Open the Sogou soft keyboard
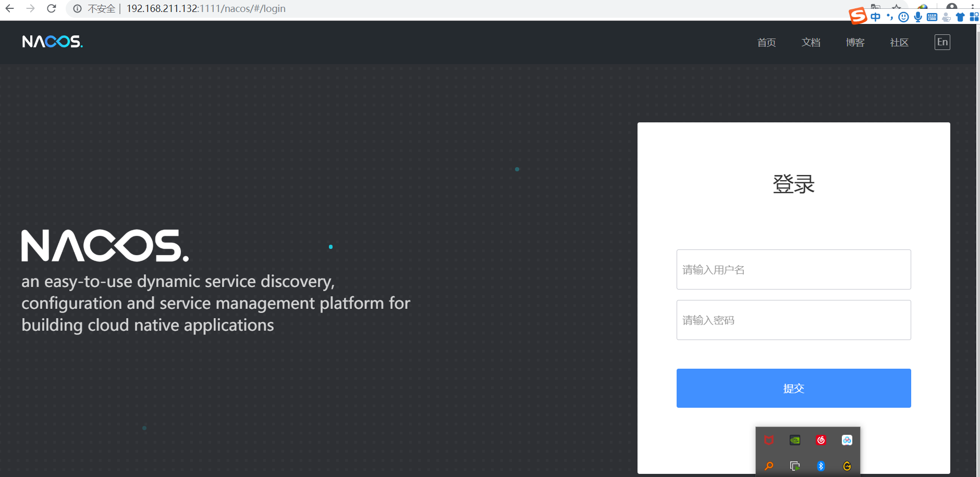 tap(932, 17)
